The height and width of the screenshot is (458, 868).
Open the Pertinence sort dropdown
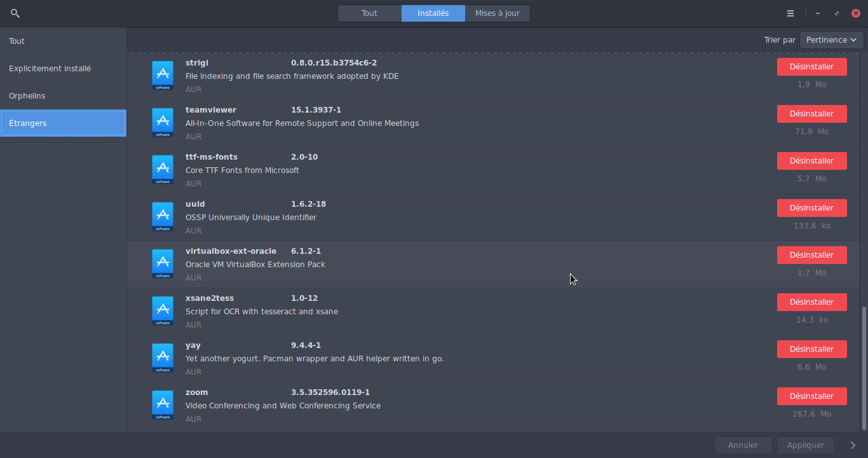[x=832, y=40]
